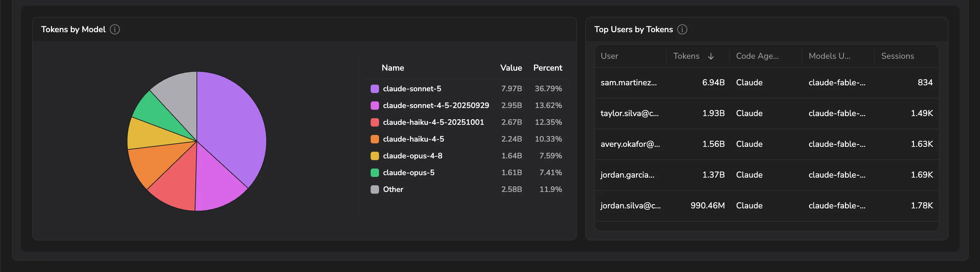Select the claude-haiku-4-5 legend label
The height and width of the screenshot is (272, 980).
pyautogui.click(x=414, y=139)
